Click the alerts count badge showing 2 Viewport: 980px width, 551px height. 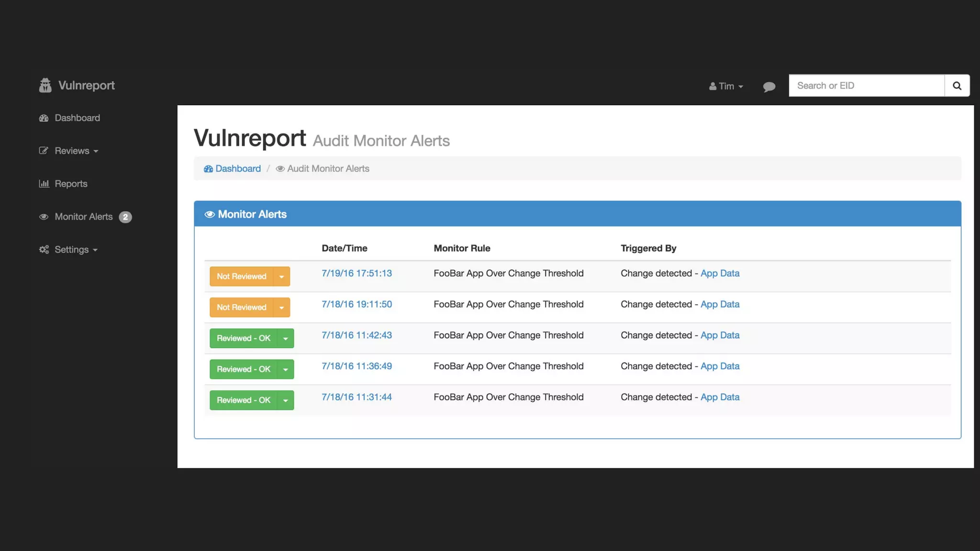[125, 217]
